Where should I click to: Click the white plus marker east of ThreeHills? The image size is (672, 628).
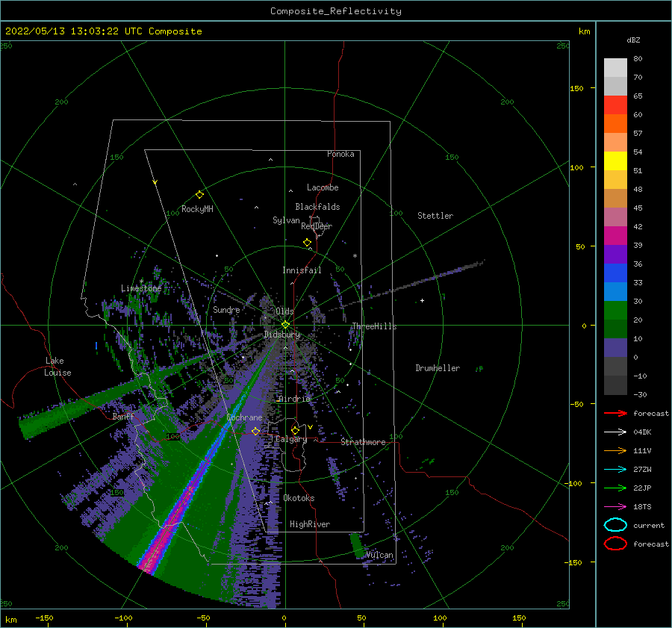[x=422, y=300]
